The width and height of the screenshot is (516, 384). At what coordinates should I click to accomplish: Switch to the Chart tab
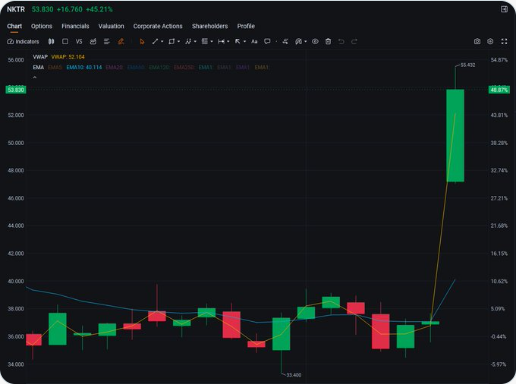[x=14, y=26]
